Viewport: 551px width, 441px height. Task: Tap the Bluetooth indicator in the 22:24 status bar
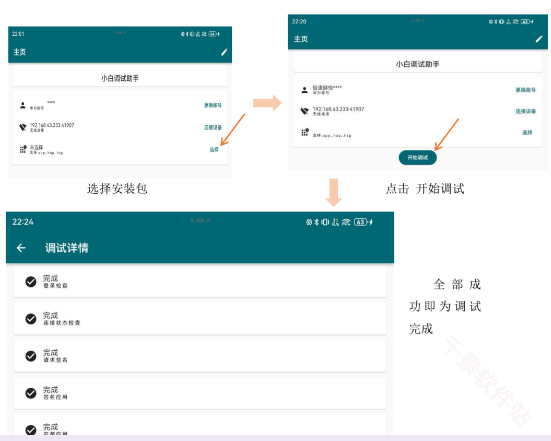click(x=316, y=222)
